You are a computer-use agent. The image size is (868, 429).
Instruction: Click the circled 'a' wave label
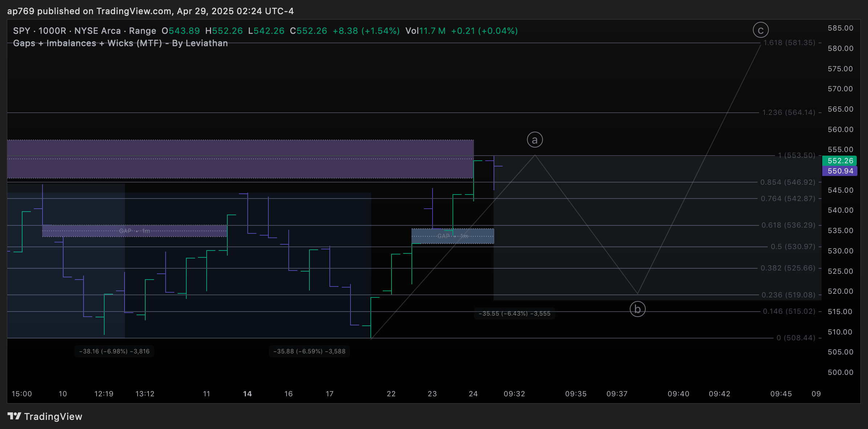(535, 140)
